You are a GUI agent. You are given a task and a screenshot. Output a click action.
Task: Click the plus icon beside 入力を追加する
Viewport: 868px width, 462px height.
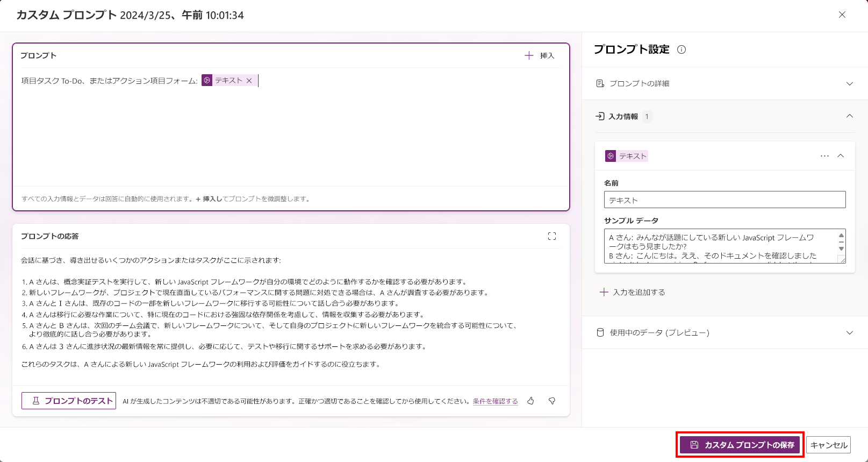pos(604,292)
